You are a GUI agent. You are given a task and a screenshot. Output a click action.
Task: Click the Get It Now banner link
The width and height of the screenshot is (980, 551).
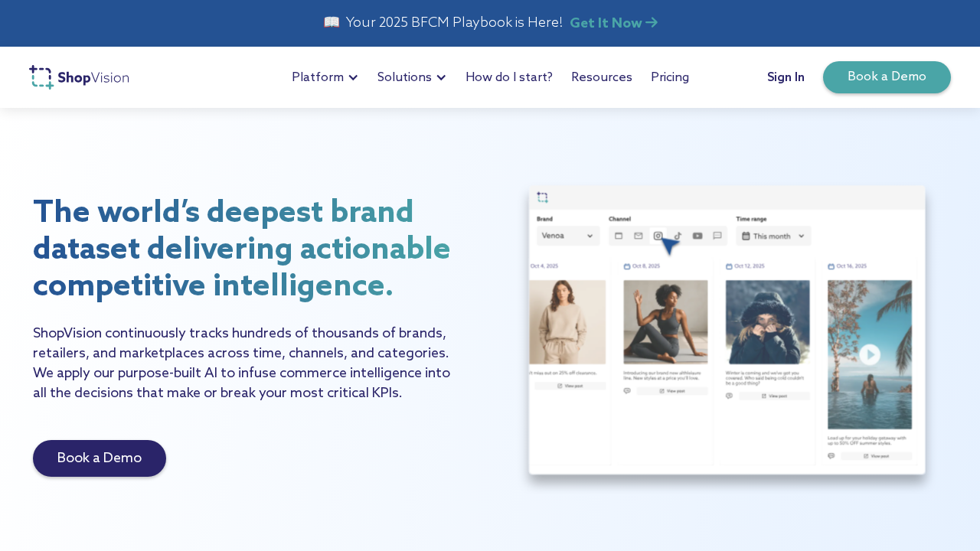coord(613,21)
